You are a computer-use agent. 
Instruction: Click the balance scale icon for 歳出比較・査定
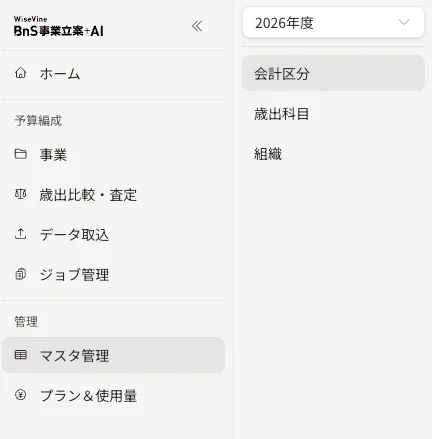point(20,194)
